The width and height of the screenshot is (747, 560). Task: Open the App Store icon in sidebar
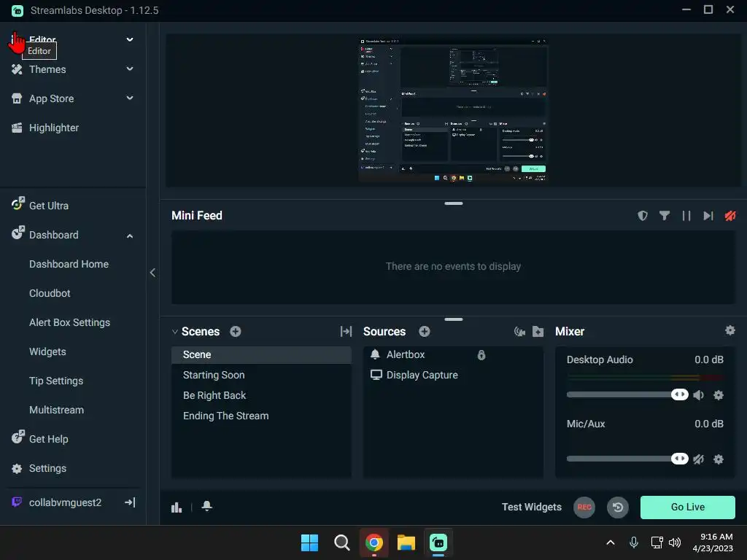pos(17,98)
